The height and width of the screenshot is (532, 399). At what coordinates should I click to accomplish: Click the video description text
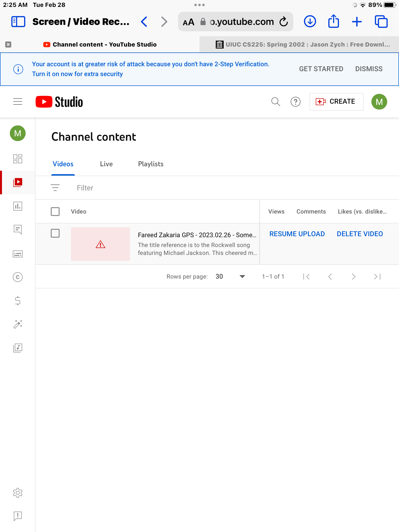click(x=198, y=249)
